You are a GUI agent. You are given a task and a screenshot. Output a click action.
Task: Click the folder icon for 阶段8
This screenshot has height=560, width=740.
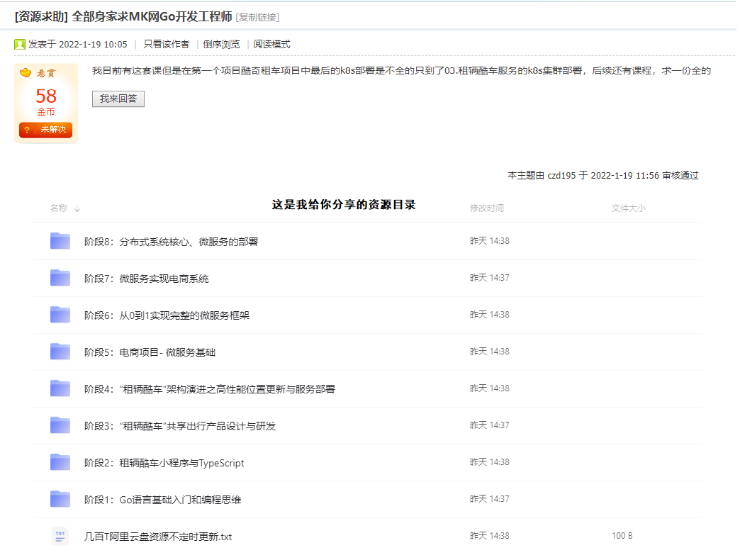tap(60, 241)
